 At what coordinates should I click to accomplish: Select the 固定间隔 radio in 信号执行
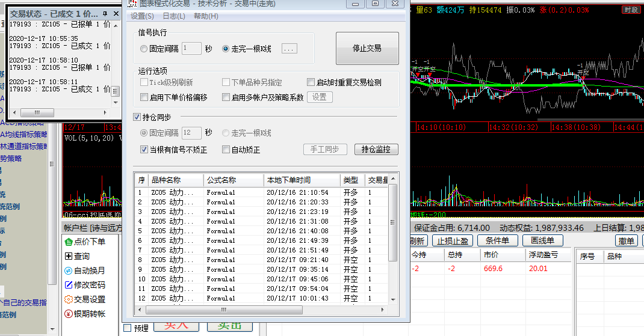pyautogui.click(x=144, y=49)
